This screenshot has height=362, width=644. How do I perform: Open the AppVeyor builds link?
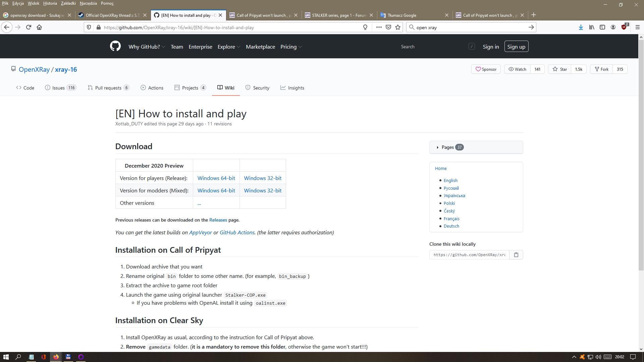201,232
